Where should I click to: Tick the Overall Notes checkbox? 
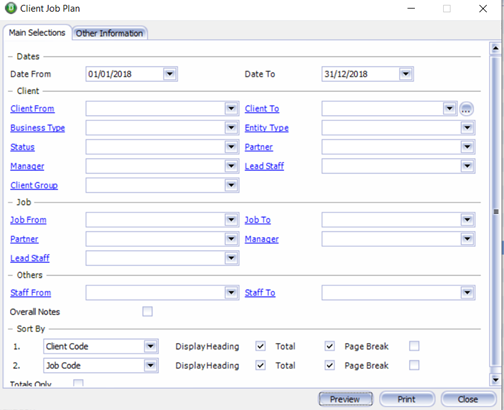(147, 312)
